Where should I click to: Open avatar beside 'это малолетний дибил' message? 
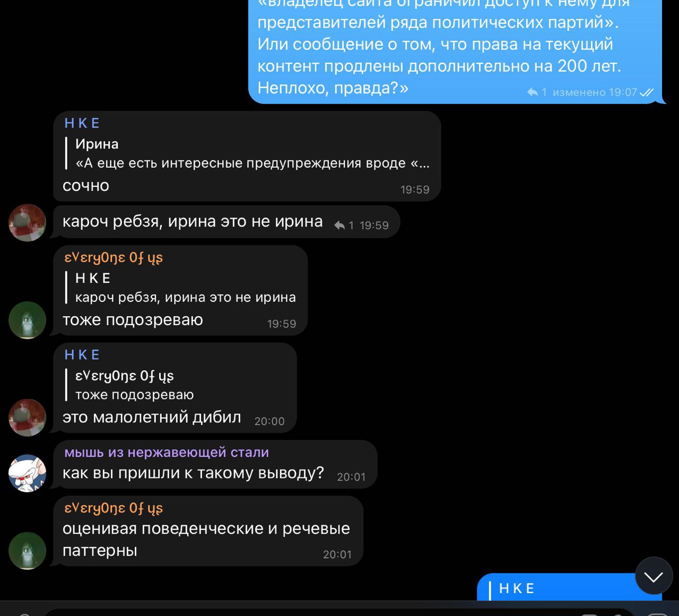point(28,418)
